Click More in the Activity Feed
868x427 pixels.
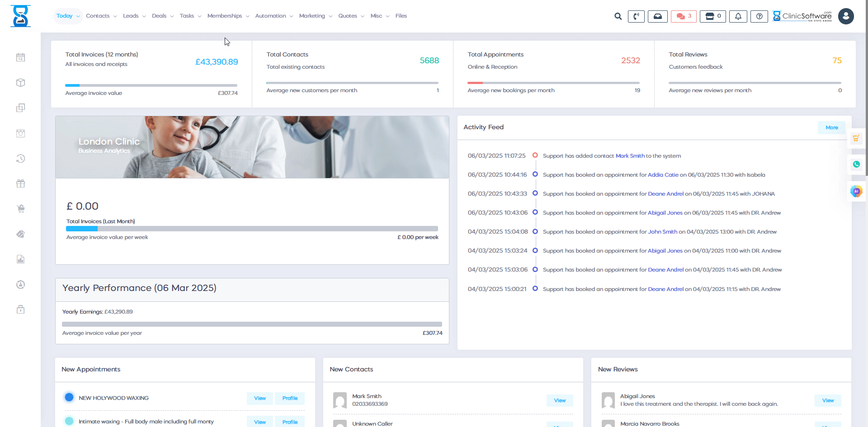(x=831, y=127)
